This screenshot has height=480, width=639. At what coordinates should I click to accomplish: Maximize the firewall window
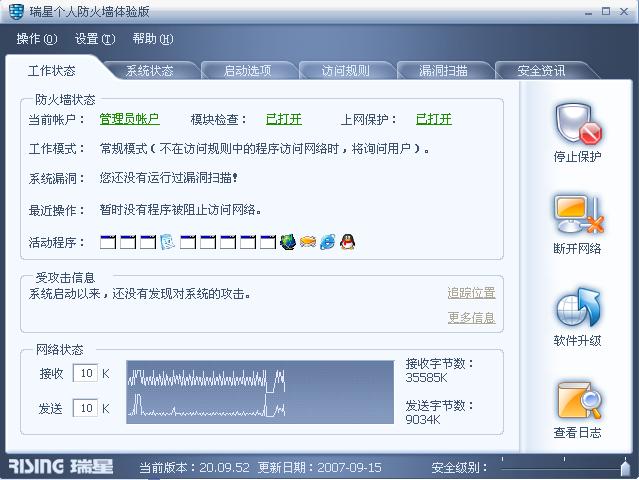click(606, 11)
